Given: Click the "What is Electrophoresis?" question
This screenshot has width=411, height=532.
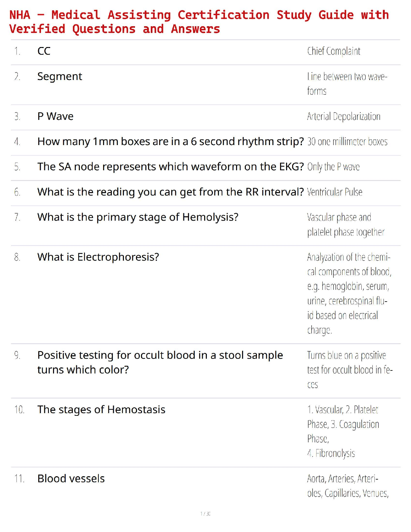Looking at the screenshot, I should coord(98,257).
